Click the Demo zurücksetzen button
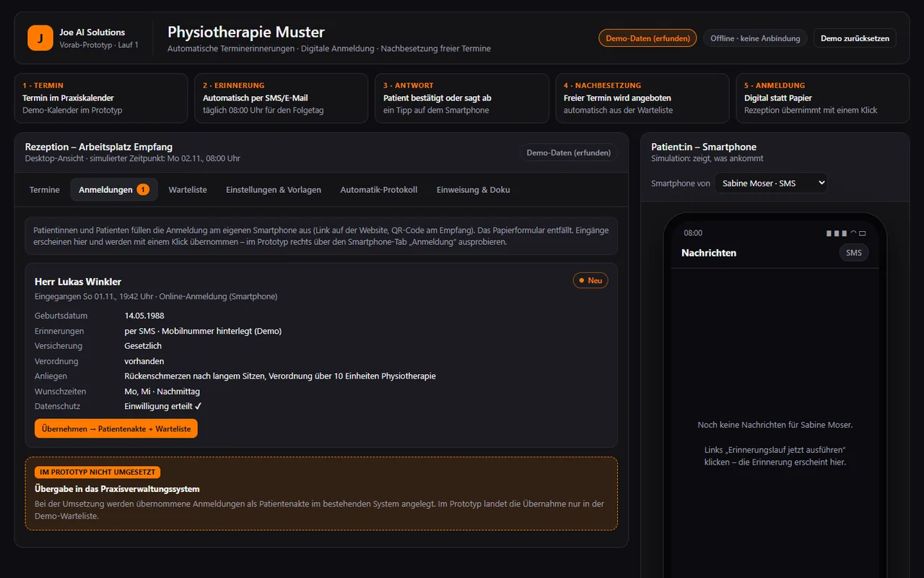 (x=855, y=38)
